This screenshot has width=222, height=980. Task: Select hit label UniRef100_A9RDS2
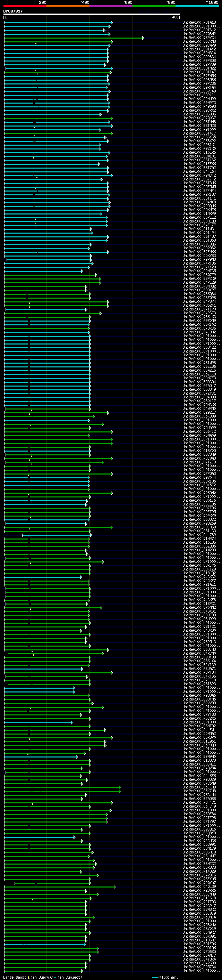[199, 248]
